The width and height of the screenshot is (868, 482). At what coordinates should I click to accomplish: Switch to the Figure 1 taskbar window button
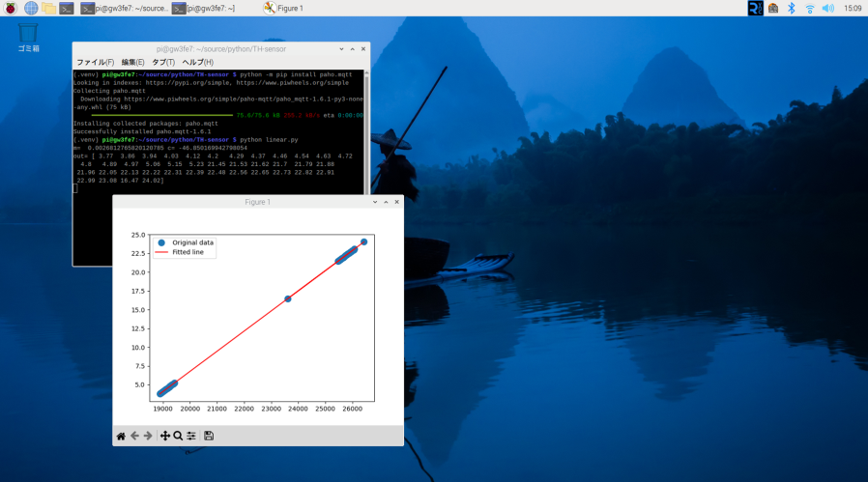pos(284,8)
